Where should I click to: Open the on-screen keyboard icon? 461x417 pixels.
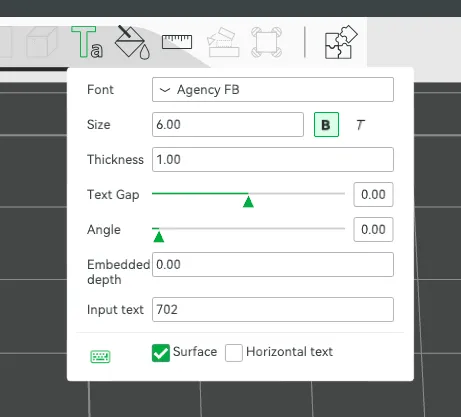[100, 357]
